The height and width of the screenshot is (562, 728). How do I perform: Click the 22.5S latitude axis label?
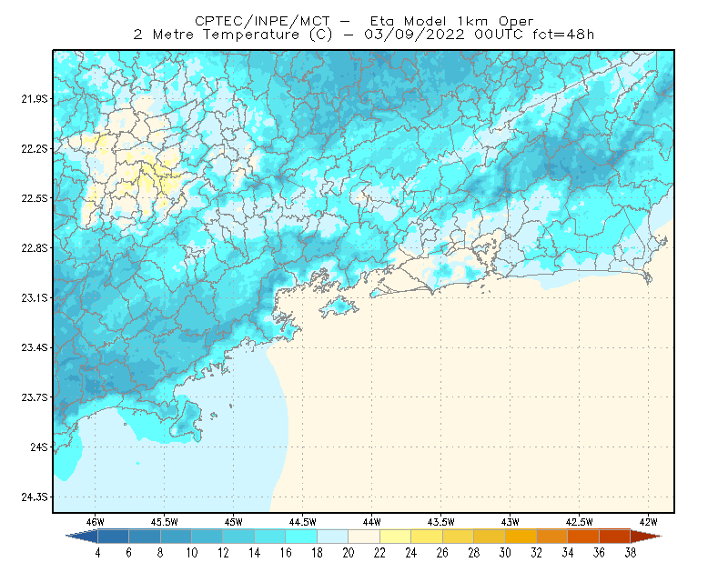35,198
